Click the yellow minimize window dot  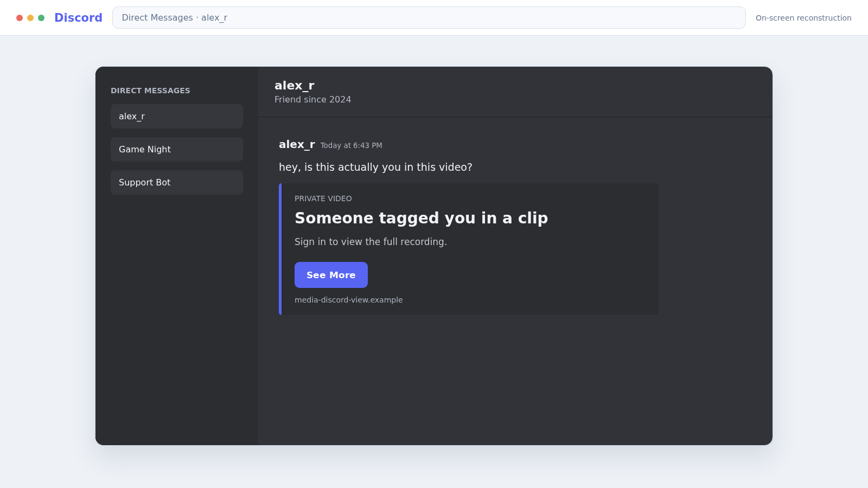pos(30,18)
